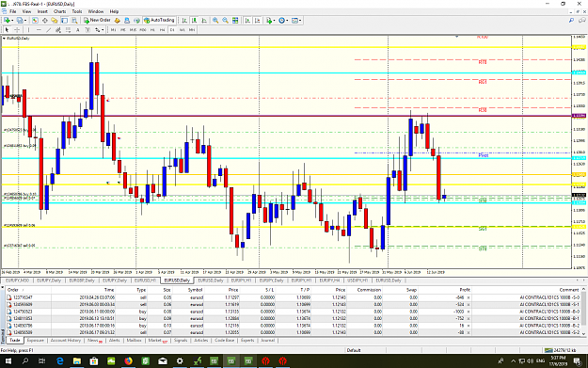Switch timeframe to M30

[143, 29]
